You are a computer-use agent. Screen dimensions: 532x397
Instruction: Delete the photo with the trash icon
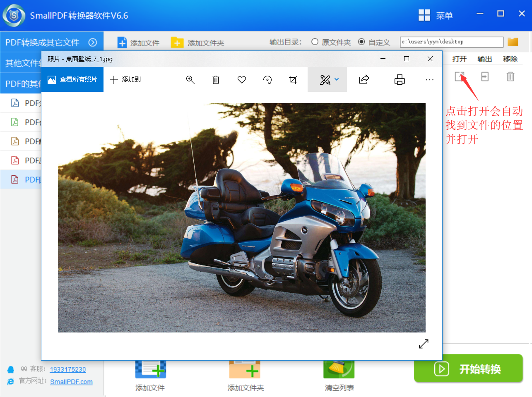(216, 80)
